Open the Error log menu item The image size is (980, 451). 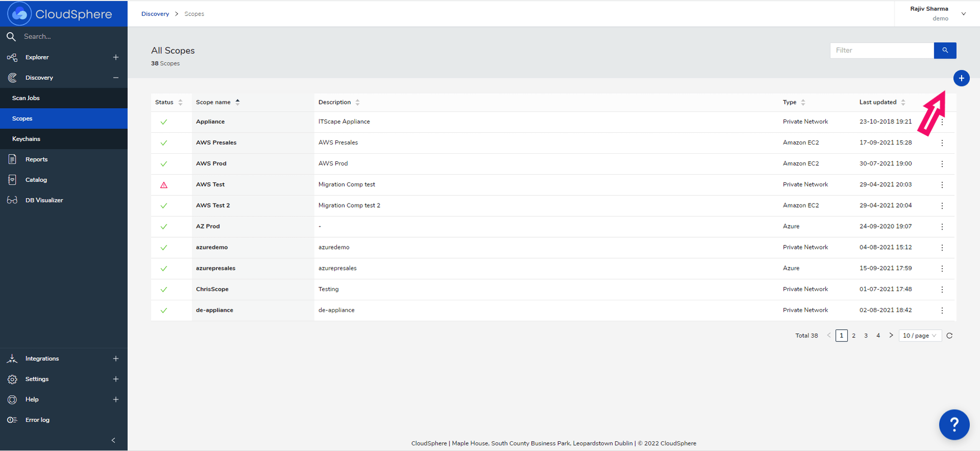(63, 420)
